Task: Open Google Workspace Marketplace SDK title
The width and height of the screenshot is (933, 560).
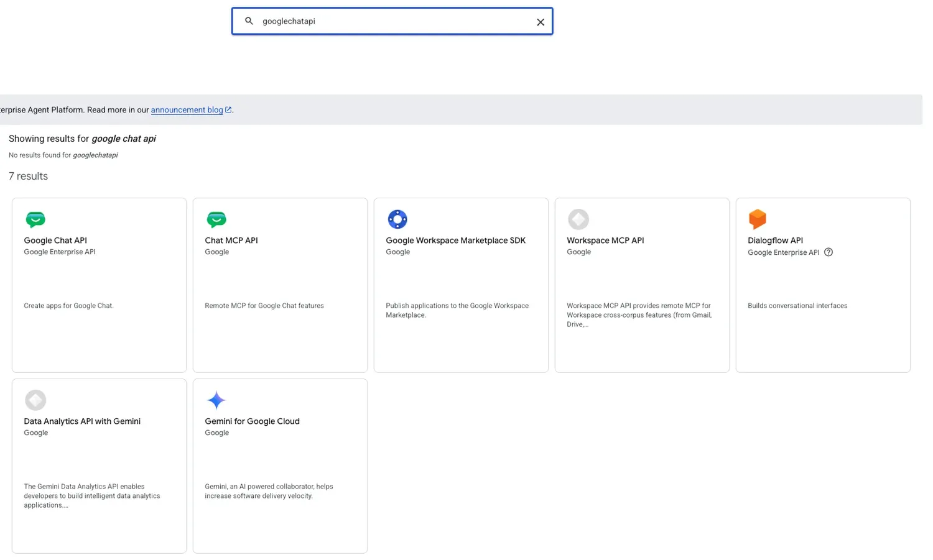Action: [x=456, y=241]
